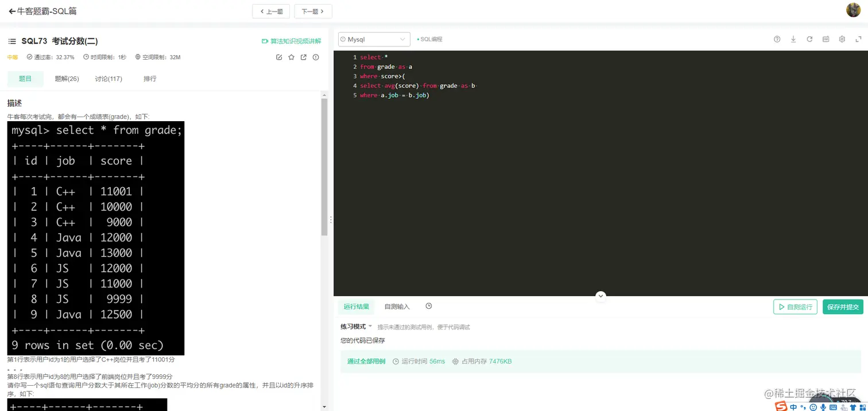Viewport: 868px width, 411px height.
Task: Click the problem info icon with exclamation mark
Action: (x=316, y=57)
